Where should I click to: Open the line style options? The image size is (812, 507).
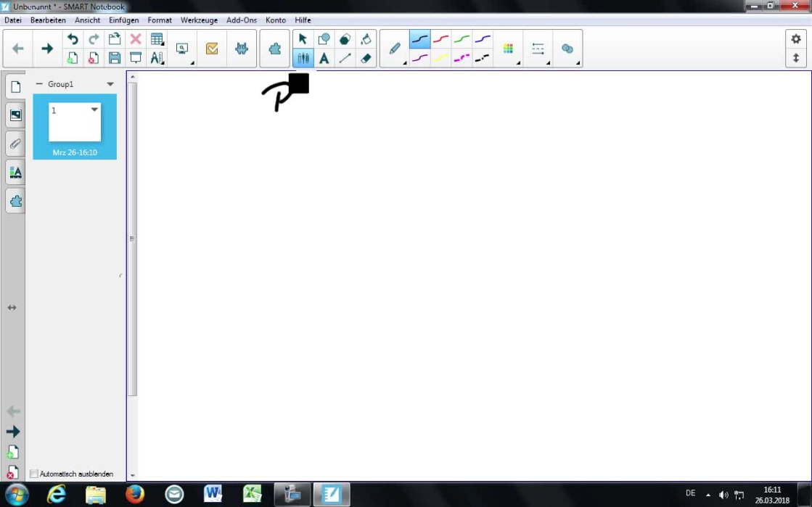click(x=538, y=49)
